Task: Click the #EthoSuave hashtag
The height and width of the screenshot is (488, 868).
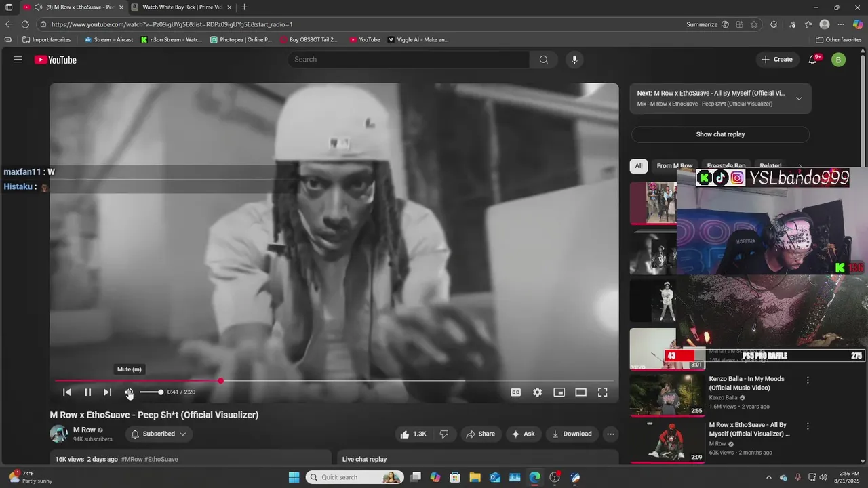Action: point(161,459)
